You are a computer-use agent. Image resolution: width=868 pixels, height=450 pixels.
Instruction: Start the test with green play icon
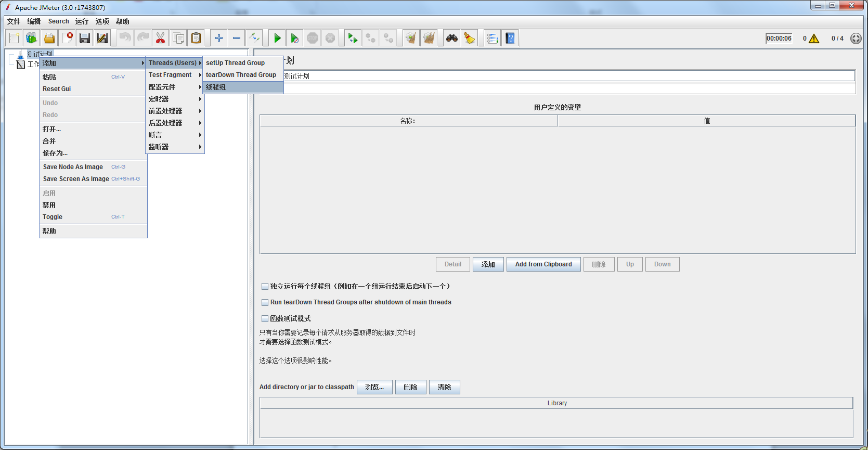pyautogui.click(x=277, y=38)
